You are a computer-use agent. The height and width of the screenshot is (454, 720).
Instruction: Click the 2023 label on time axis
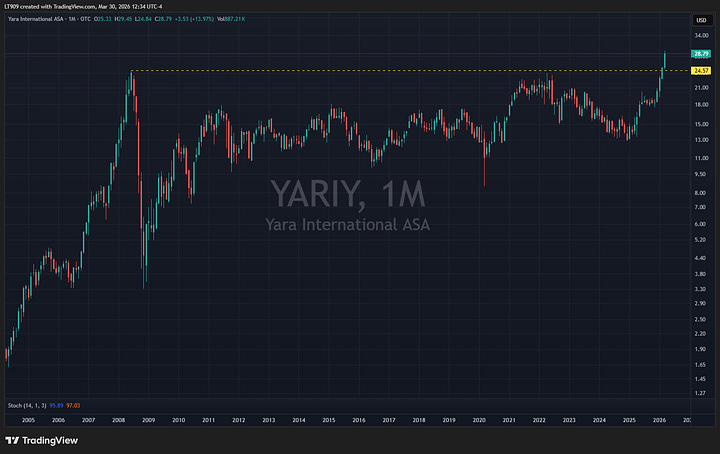coord(569,420)
